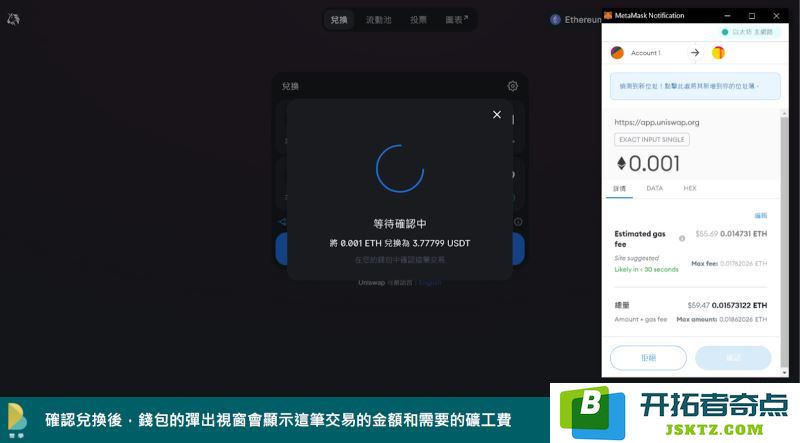800x443 pixels.
Task: Click the swap summary 0.001 ETH to USDT text
Action: point(400,243)
